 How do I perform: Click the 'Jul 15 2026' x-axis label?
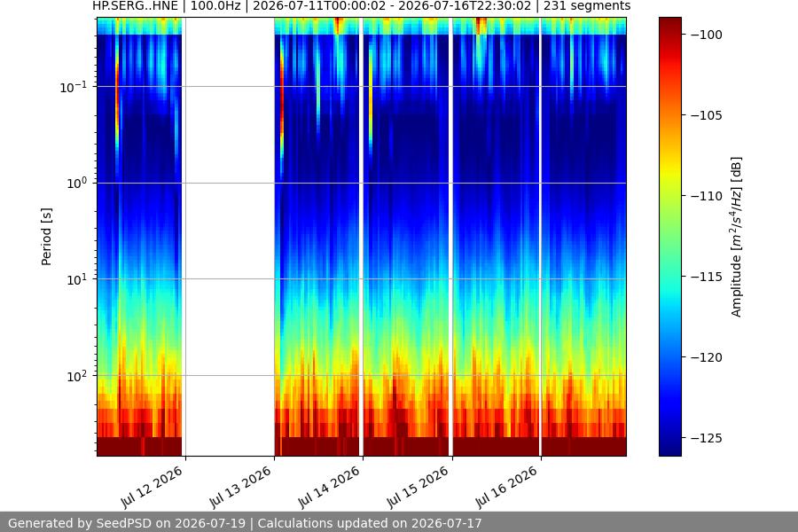click(x=418, y=487)
